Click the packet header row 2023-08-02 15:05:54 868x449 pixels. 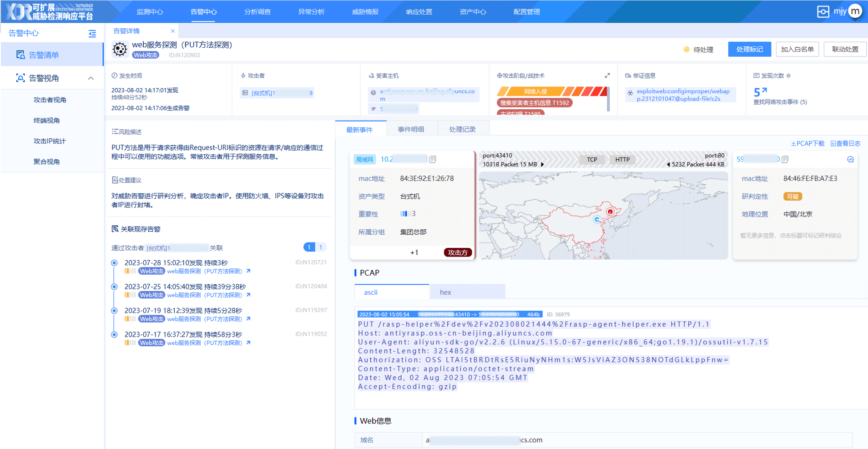[450, 314]
